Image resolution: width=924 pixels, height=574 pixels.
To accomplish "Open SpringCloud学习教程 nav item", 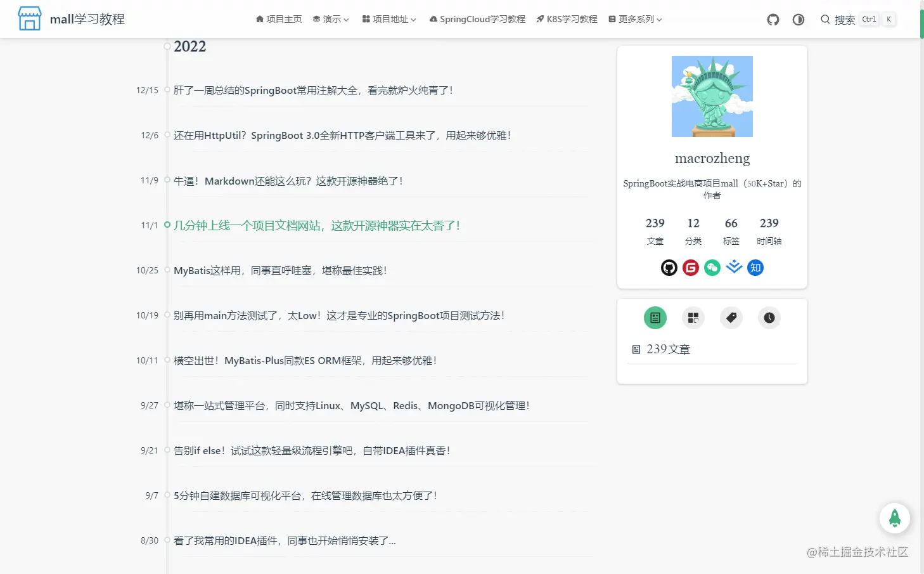I will pyautogui.click(x=477, y=19).
